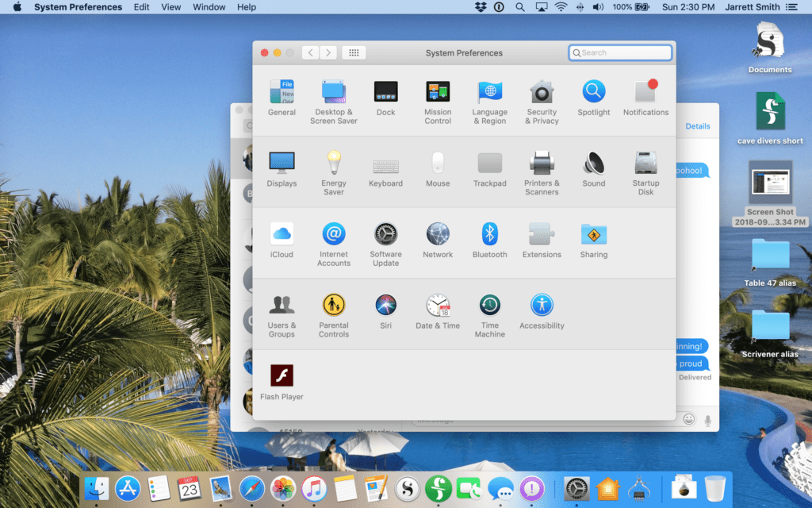Open Startup Disk preferences
The width and height of the screenshot is (812, 508).
[645, 172]
